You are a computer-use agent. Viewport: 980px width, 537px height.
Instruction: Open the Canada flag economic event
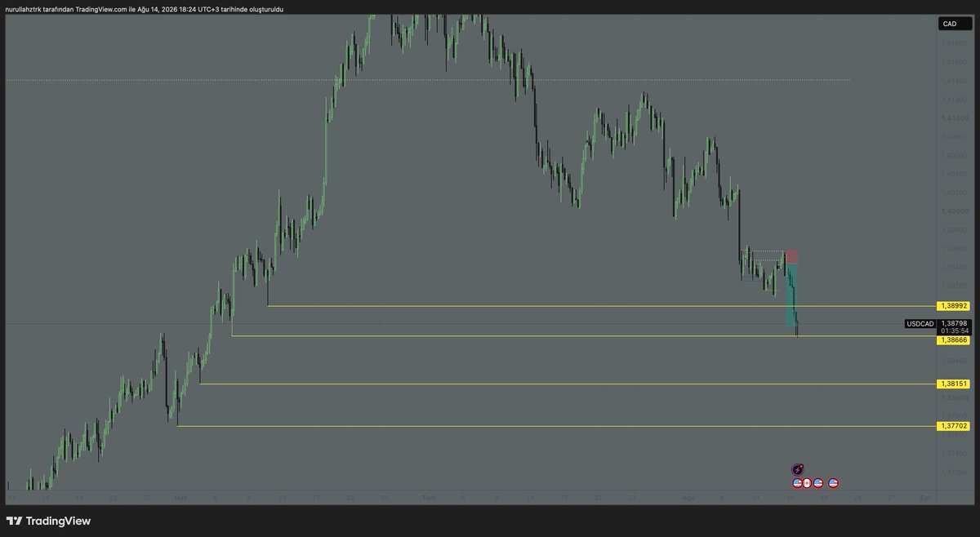pos(807,483)
